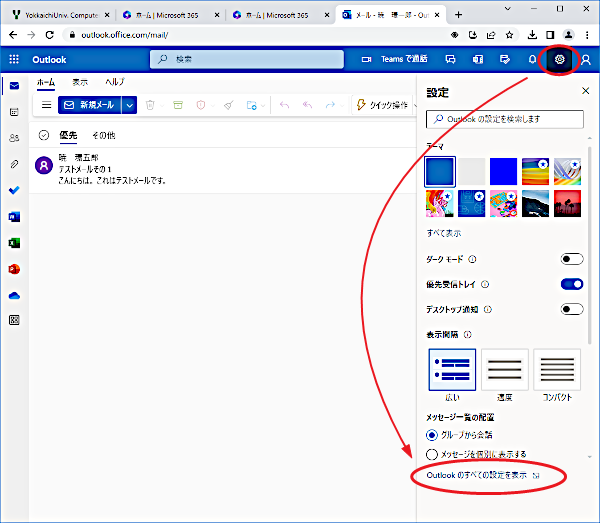Switch to the 表示 ribbon tab
The width and height of the screenshot is (600, 523).
point(80,82)
